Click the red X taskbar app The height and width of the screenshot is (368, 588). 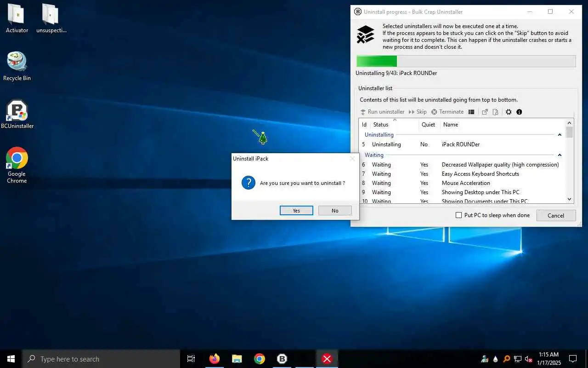[327, 359]
